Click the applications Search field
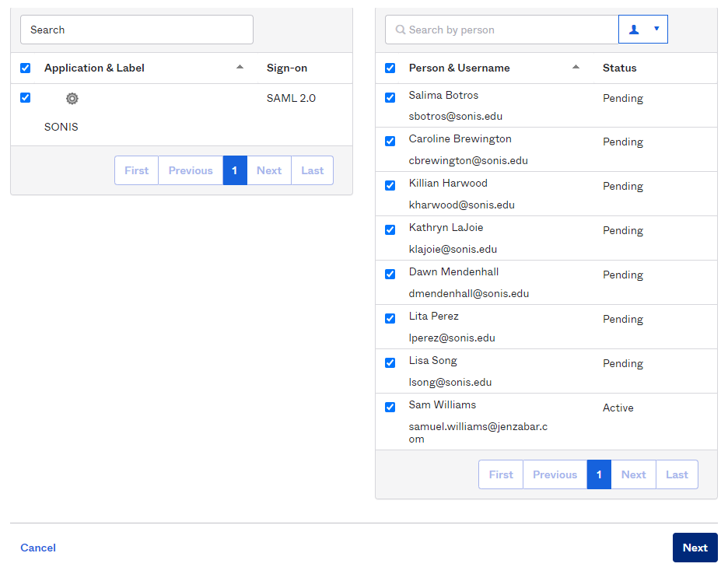Image resolution: width=728 pixels, height=567 pixels. pos(136,30)
